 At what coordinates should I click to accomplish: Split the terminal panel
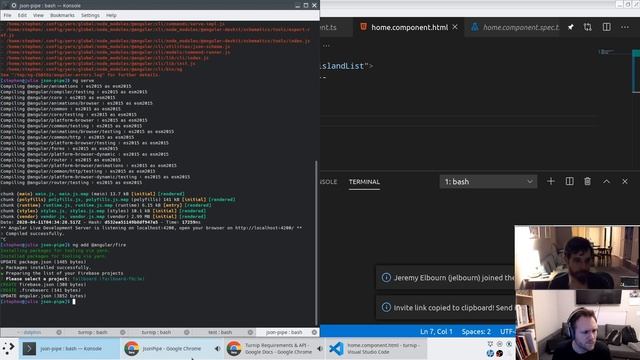[569, 181]
